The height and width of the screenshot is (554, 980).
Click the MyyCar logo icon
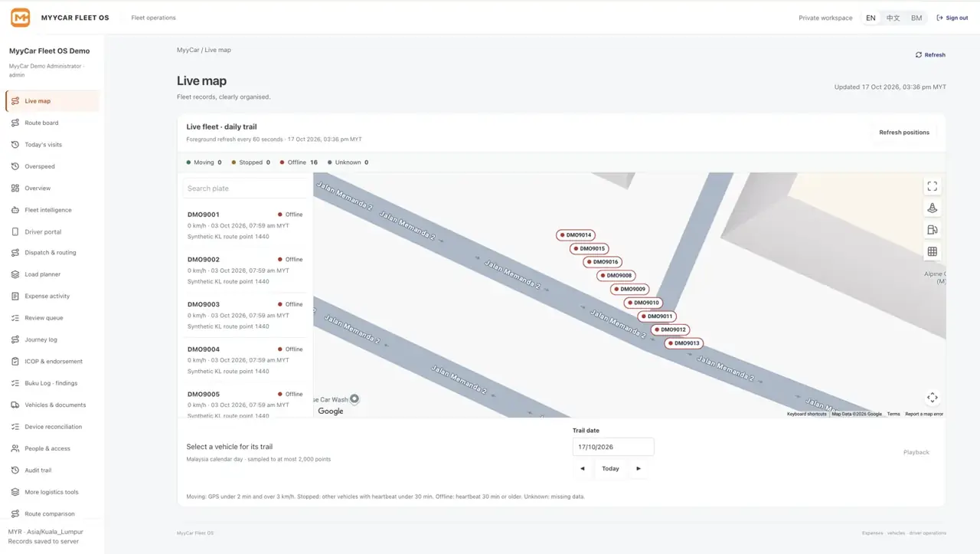click(x=21, y=17)
